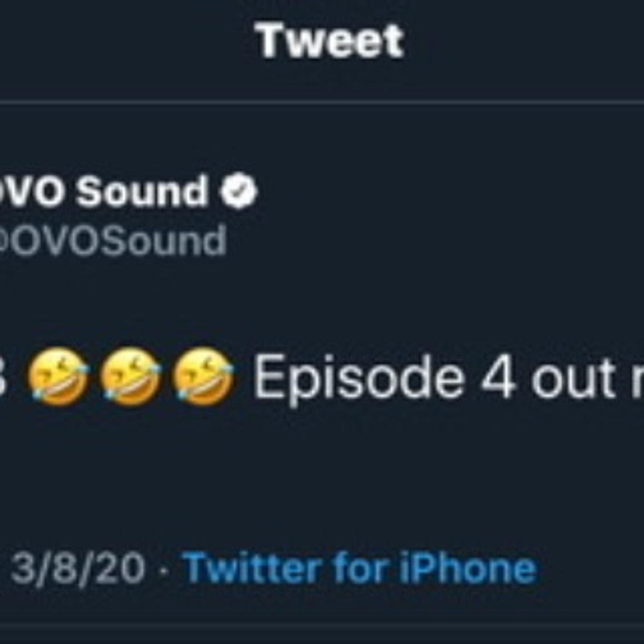Click the word Twitter in the source label
The height and width of the screenshot is (644, 644).
click(253, 569)
